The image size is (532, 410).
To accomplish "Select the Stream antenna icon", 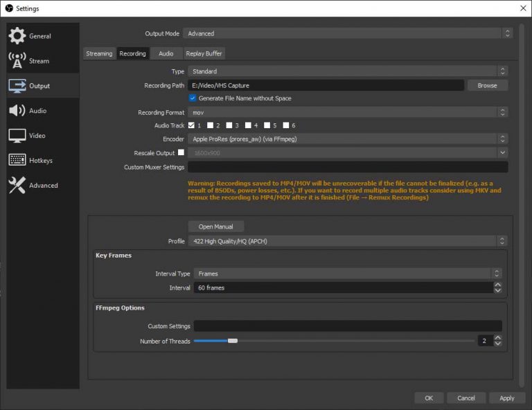I will (17, 61).
